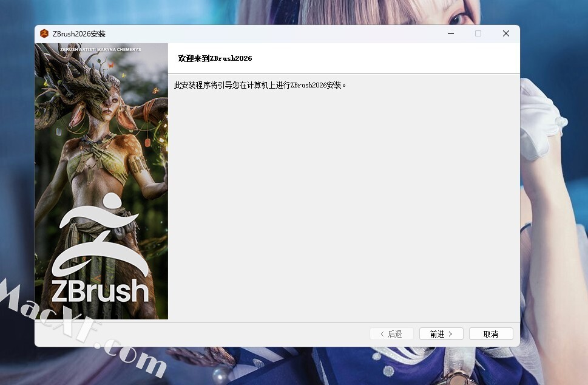588x385 pixels.
Task: Click the 取消 (Cancel) button
Action: click(491, 334)
